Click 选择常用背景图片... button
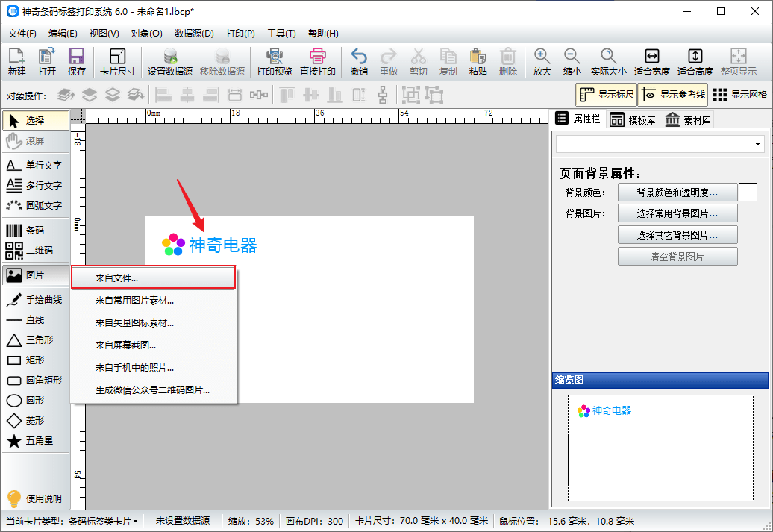Screen dimensions: 773x532 point(677,213)
